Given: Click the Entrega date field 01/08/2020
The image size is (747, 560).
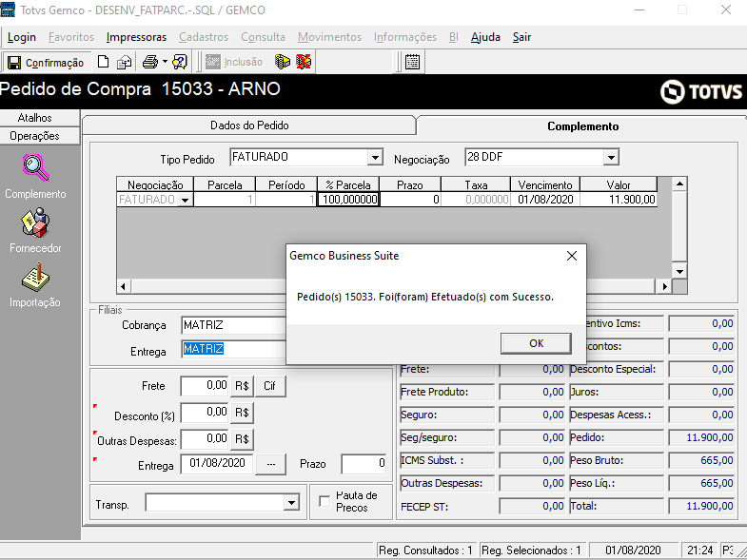Looking at the screenshot, I should pyautogui.click(x=217, y=464).
